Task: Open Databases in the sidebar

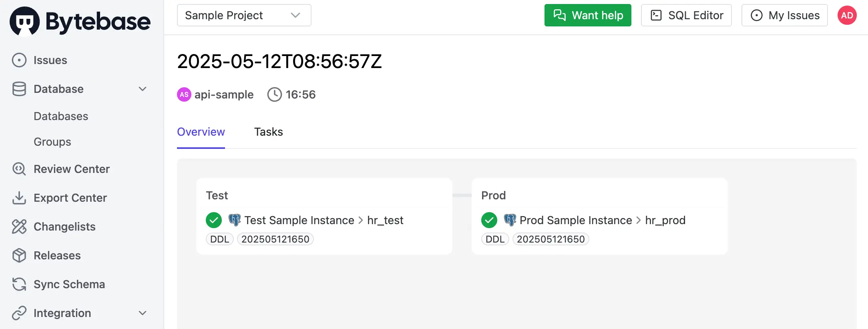Action: (61, 116)
